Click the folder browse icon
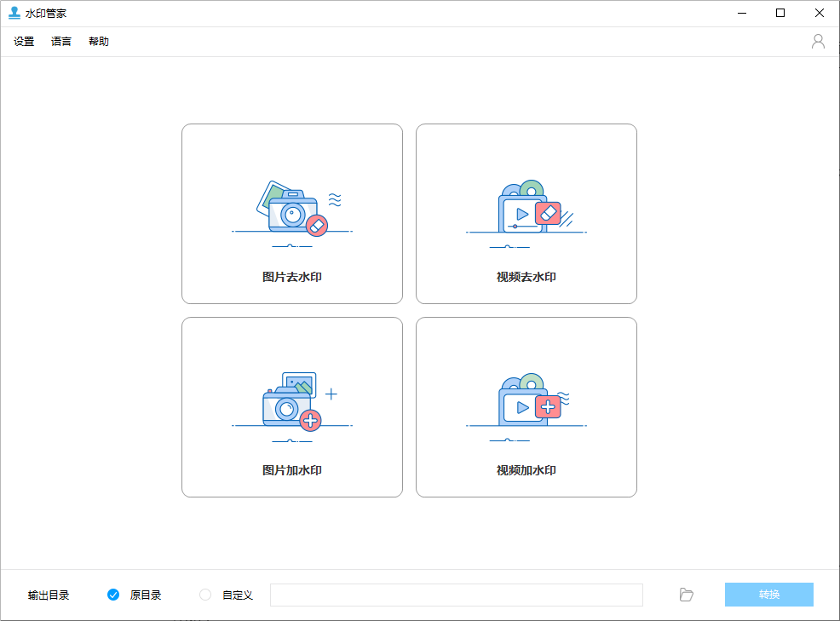Screen dimensions: 840x621 pos(687,595)
